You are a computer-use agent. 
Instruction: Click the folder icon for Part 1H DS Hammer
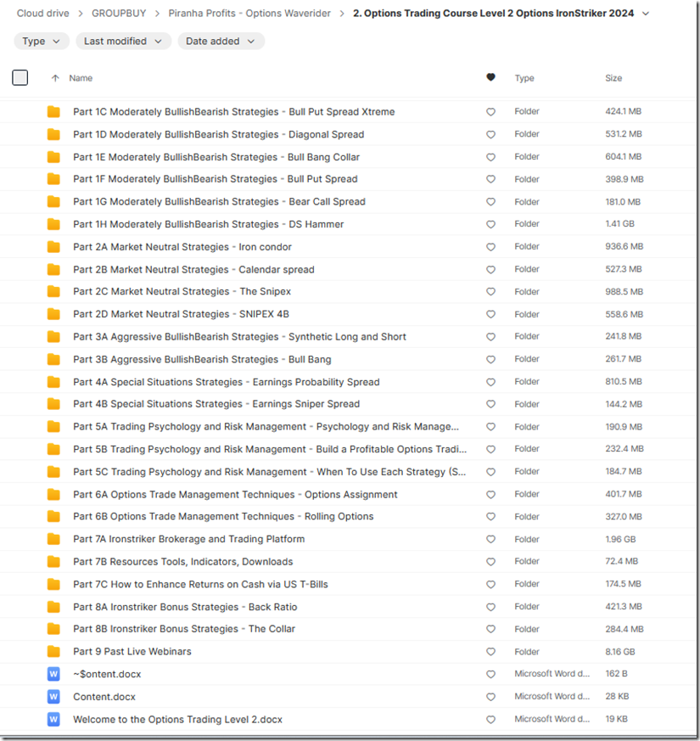coord(54,224)
